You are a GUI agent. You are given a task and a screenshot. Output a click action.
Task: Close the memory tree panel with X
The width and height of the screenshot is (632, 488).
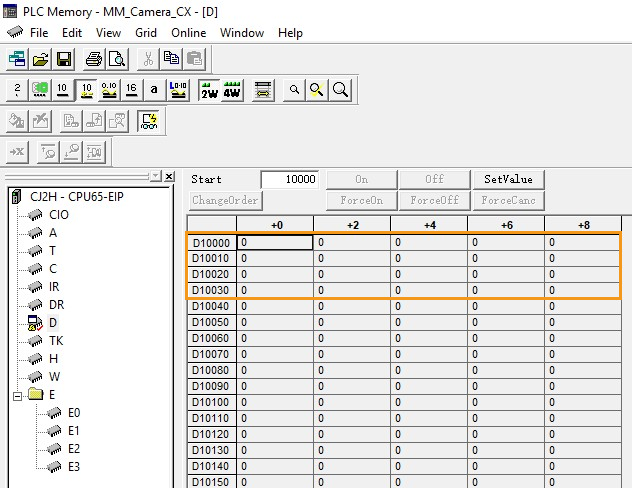pos(169,177)
